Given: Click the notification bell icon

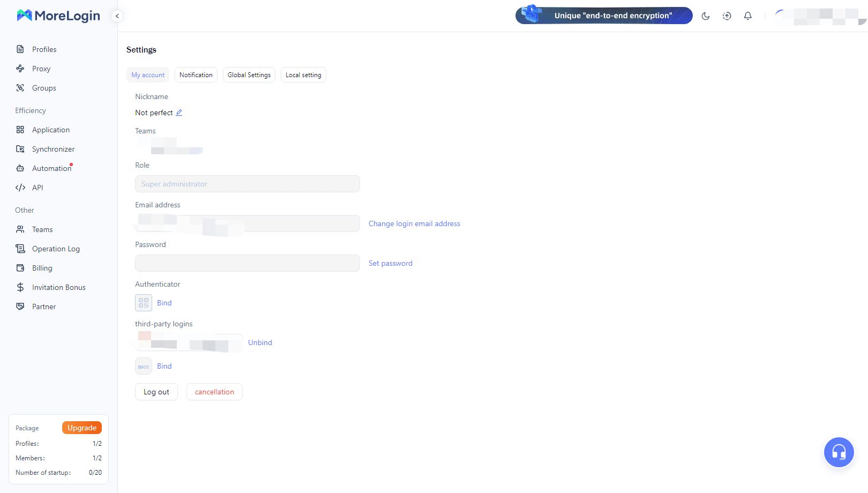Looking at the screenshot, I should 747,16.
